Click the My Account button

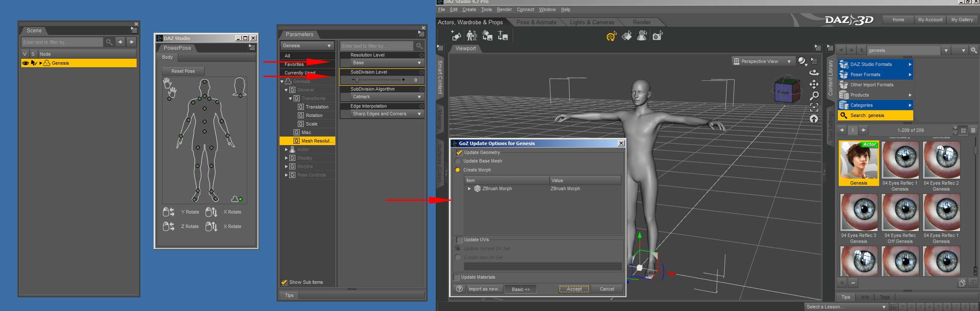click(930, 20)
